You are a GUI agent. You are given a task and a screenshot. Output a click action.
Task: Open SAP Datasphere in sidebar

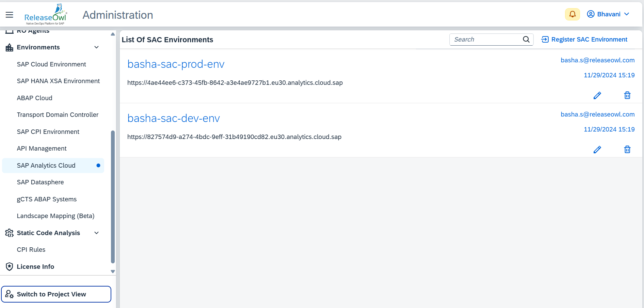41,182
